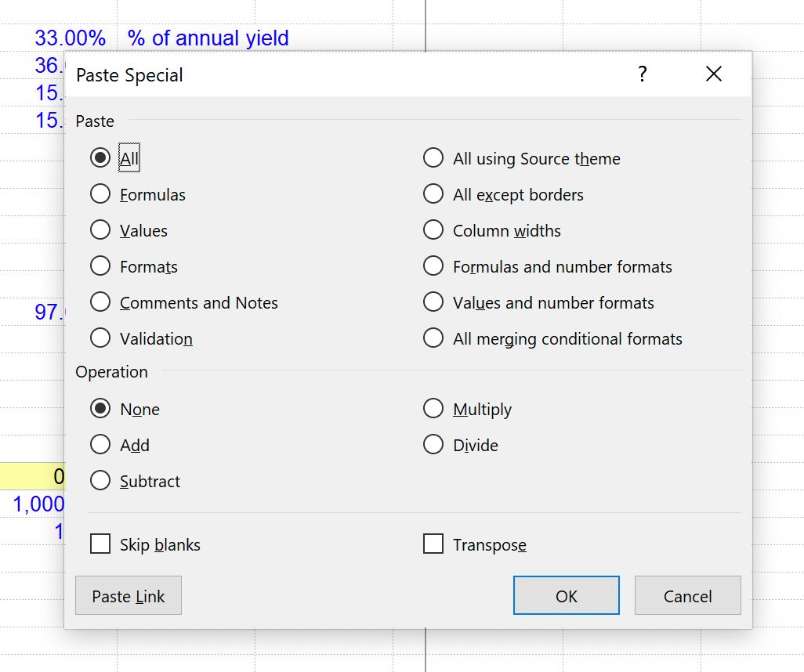
Task: Choose the Multiply operation
Action: coord(433,409)
